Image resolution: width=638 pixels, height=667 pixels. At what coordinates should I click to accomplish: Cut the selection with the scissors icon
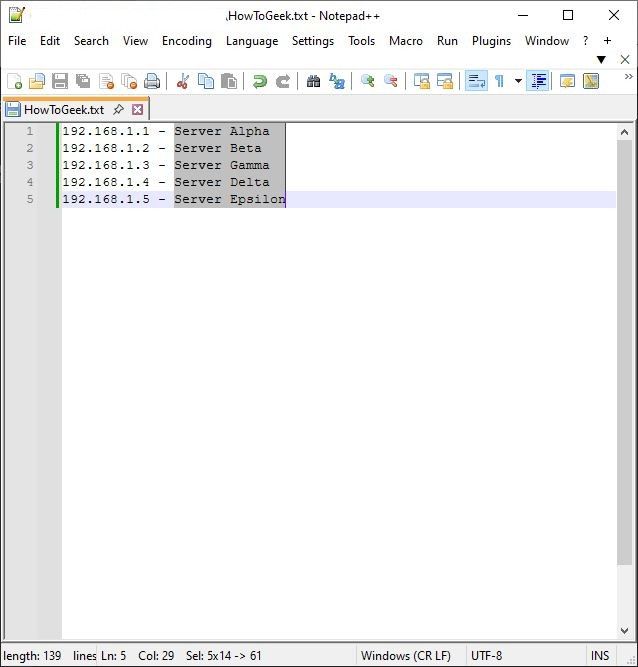[x=183, y=81]
